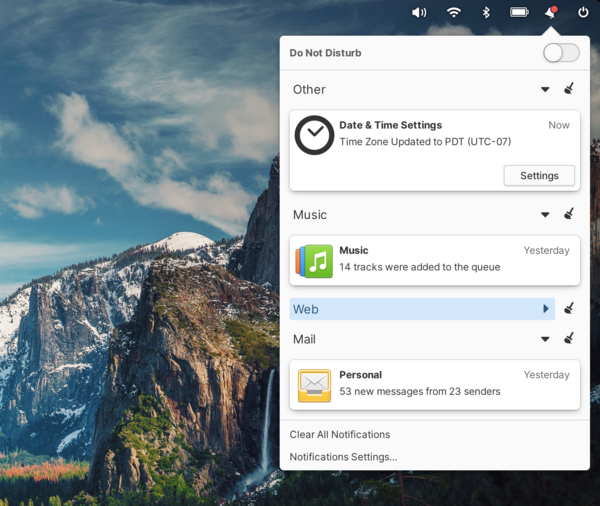The height and width of the screenshot is (506, 600).
Task: Click the Bluetooth icon in top bar
Action: coord(486,12)
